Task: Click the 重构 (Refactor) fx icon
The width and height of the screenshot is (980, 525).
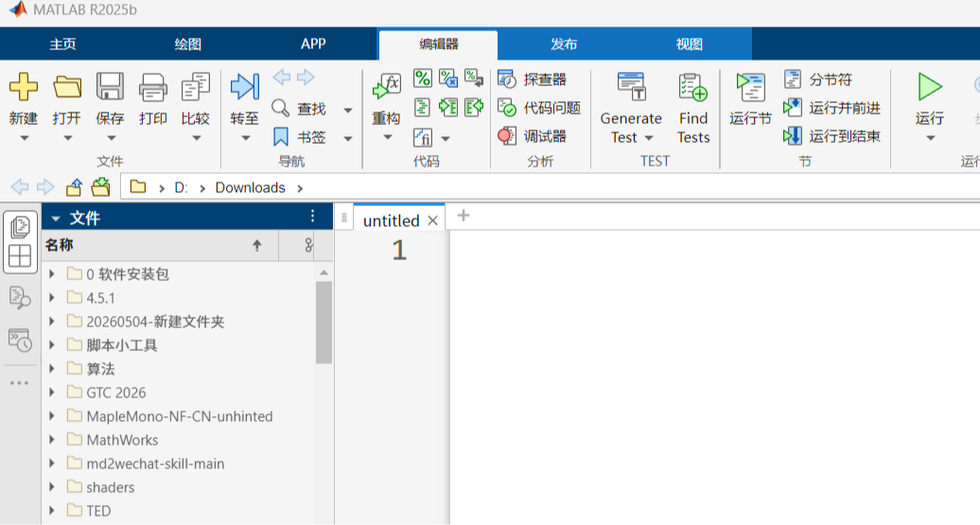Action: (386, 87)
